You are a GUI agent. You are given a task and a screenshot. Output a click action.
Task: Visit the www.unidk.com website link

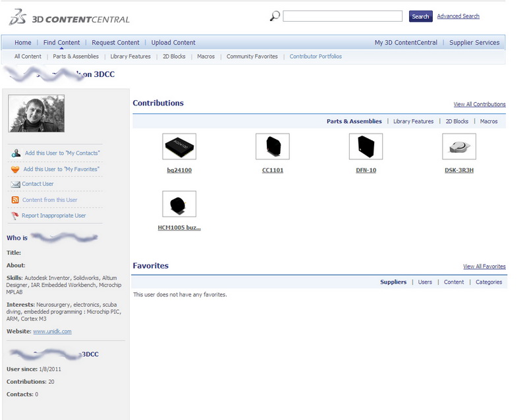click(x=52, y=331)
